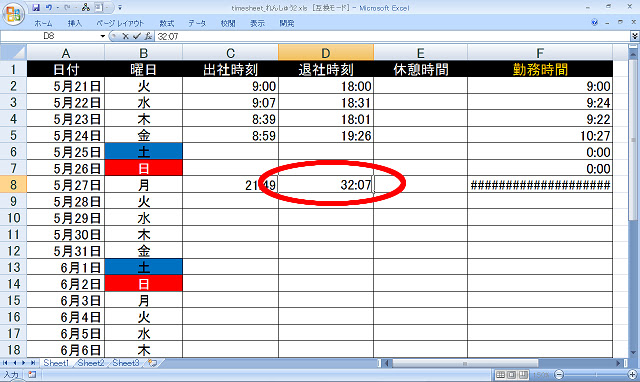Select the 勤務時間 header cell
The width and height of the screenshot is (640, 382).
tap(540, 69)
